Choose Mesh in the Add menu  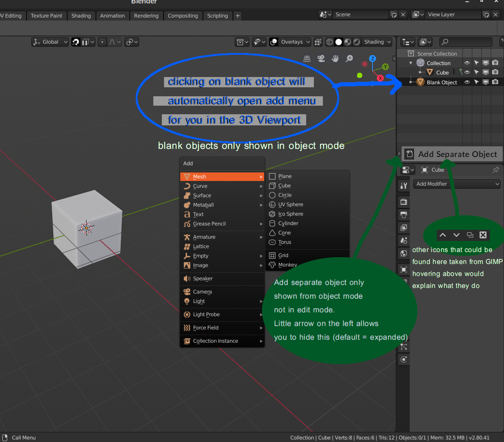[x=222, y=177]
